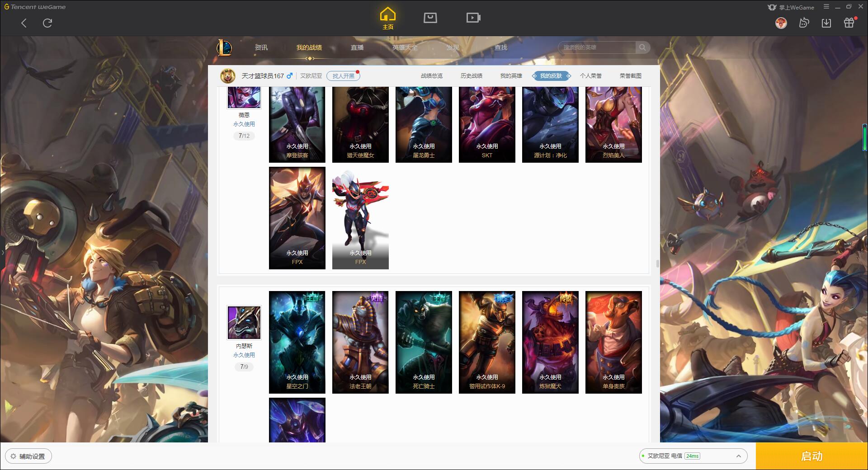This screenshot has height=470, width=868.
Task: Select the 源计划：净化 skin card
Action: click(x=550, y=124)
